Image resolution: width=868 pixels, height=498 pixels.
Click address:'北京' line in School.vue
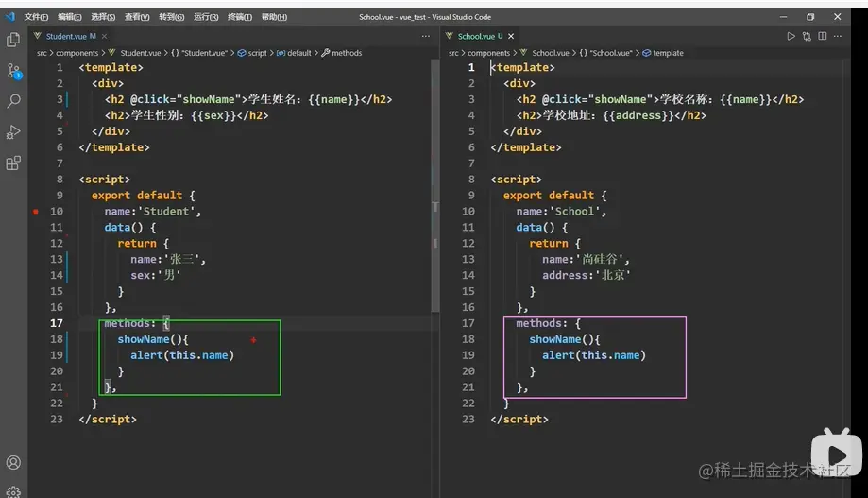(x=587, y=275)
